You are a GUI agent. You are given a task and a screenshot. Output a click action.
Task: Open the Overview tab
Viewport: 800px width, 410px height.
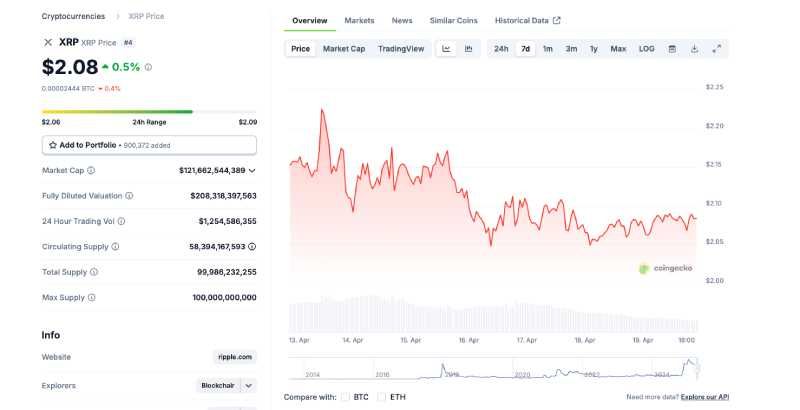(x=310, y=20)
